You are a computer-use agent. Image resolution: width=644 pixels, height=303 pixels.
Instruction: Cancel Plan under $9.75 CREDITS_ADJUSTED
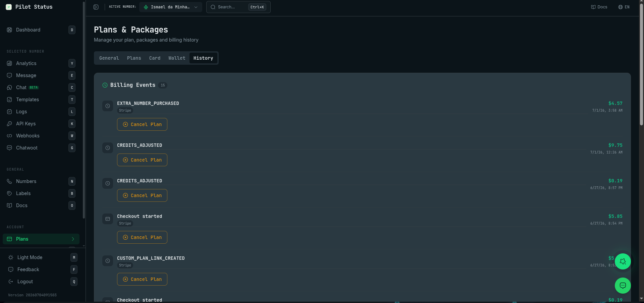pyautogui.click(x=142, y=160)
